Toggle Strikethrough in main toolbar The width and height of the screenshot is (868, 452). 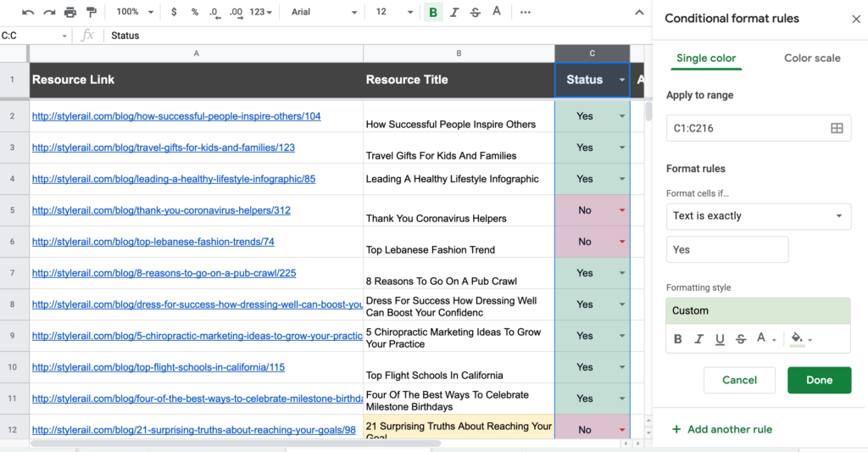[x=476, y=12]
